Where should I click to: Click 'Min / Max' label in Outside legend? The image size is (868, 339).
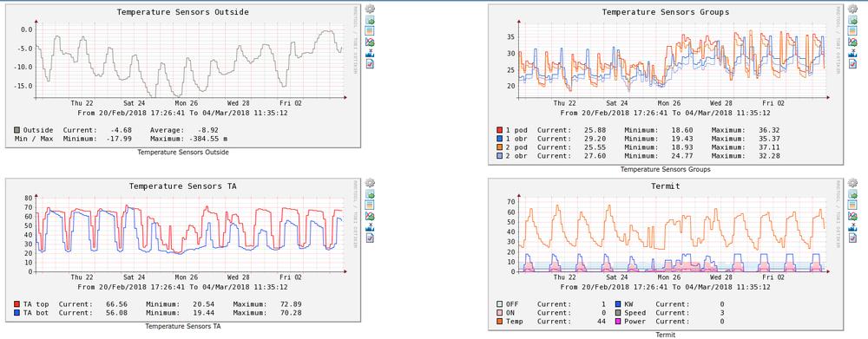(34, 138)
